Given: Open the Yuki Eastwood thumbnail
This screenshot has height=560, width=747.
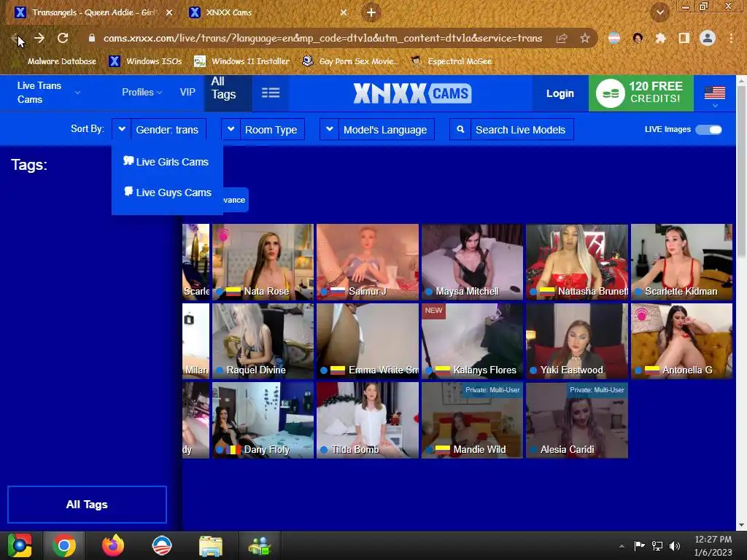Looking at the screenshot, I should point(576,341).
